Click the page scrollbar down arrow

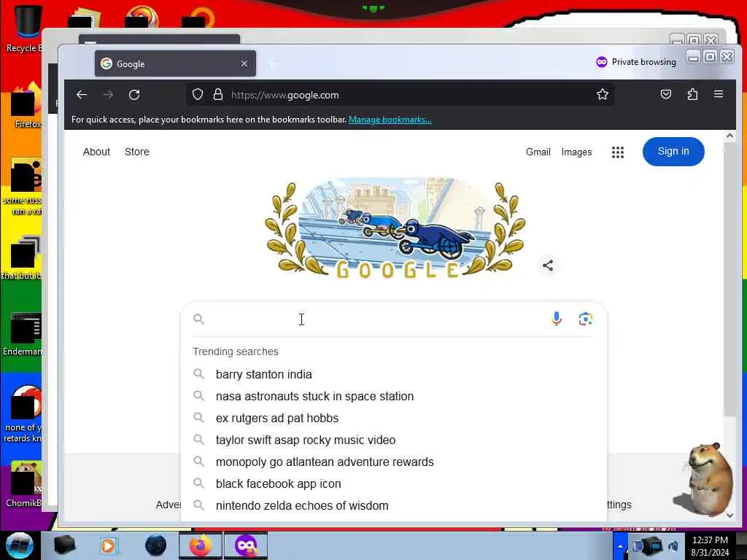tap(729, 516)
